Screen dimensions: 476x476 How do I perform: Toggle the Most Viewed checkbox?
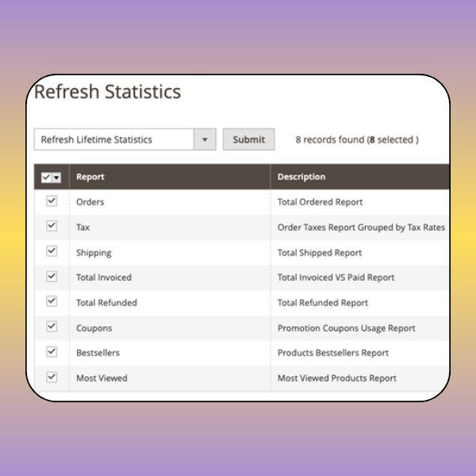[x=52, y=378]
